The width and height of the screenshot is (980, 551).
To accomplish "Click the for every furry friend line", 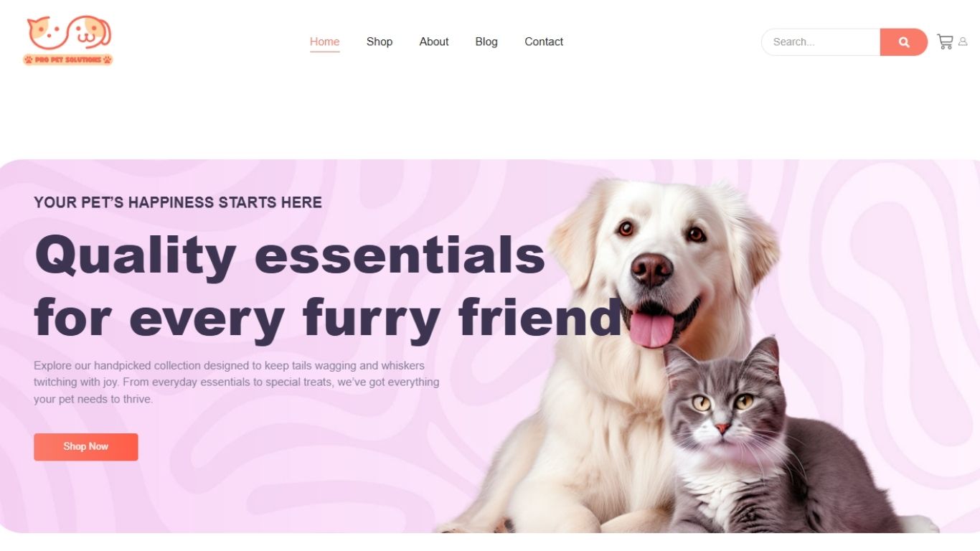I will pos(328,317).
